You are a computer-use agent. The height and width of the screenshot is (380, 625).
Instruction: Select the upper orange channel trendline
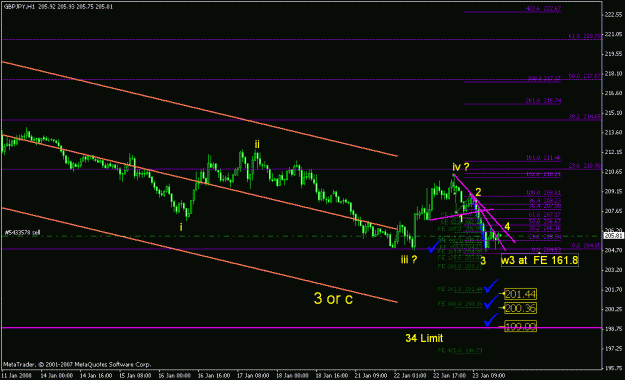[x=199, y=109]
